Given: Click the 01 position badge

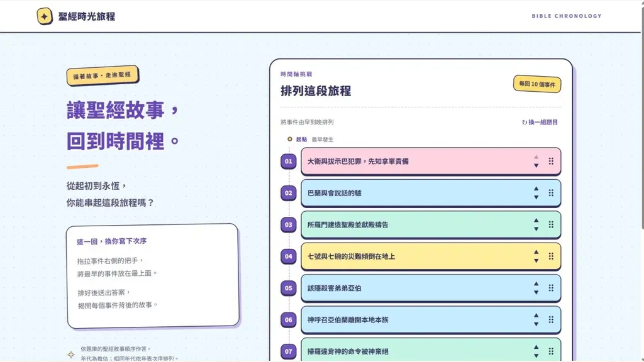Looking at the screenshot, I should coord(288,162).
